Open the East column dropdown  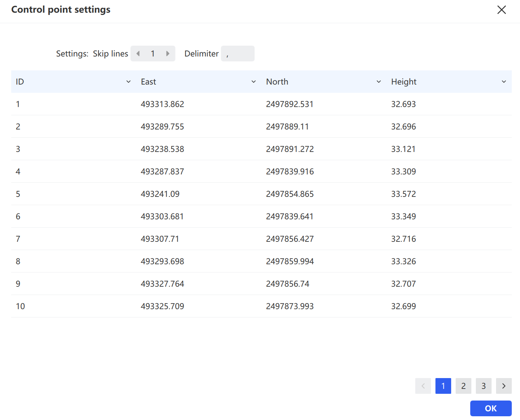click(254, 82)
